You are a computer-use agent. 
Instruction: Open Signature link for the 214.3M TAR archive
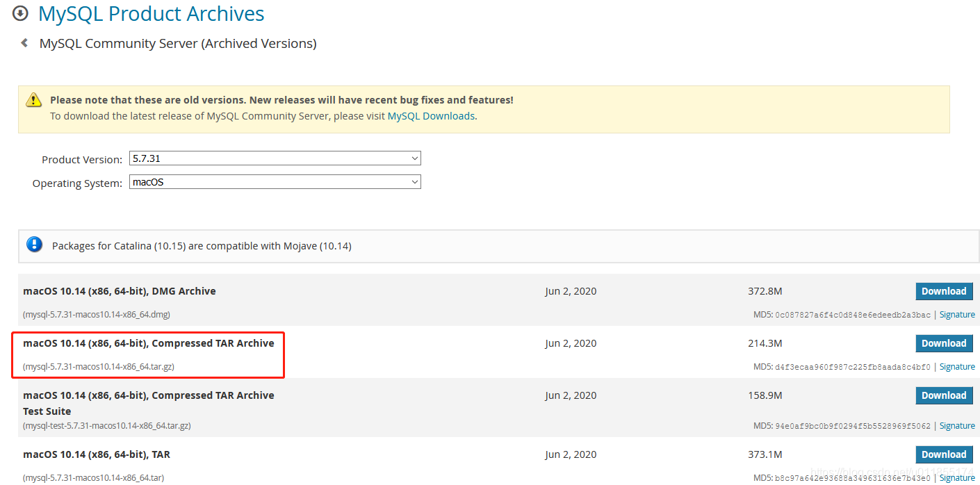pyautogui.click(x=957, y=367)
